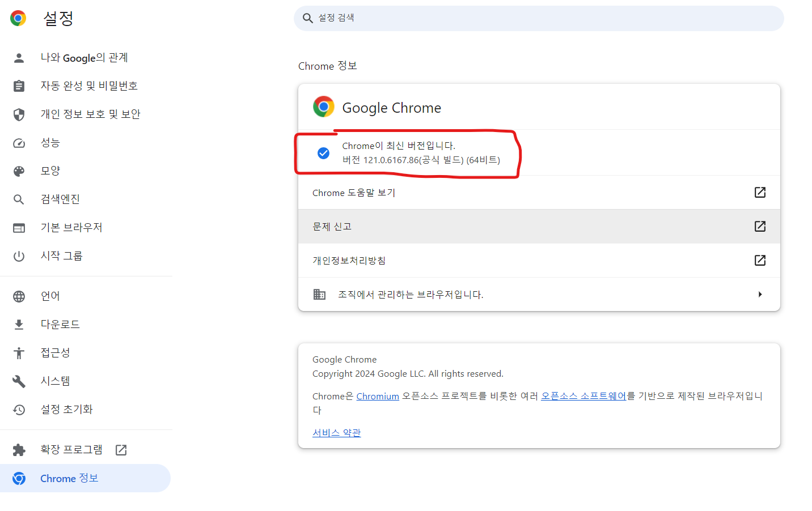Focus the 설정 검색 input field

pos(539,18)
